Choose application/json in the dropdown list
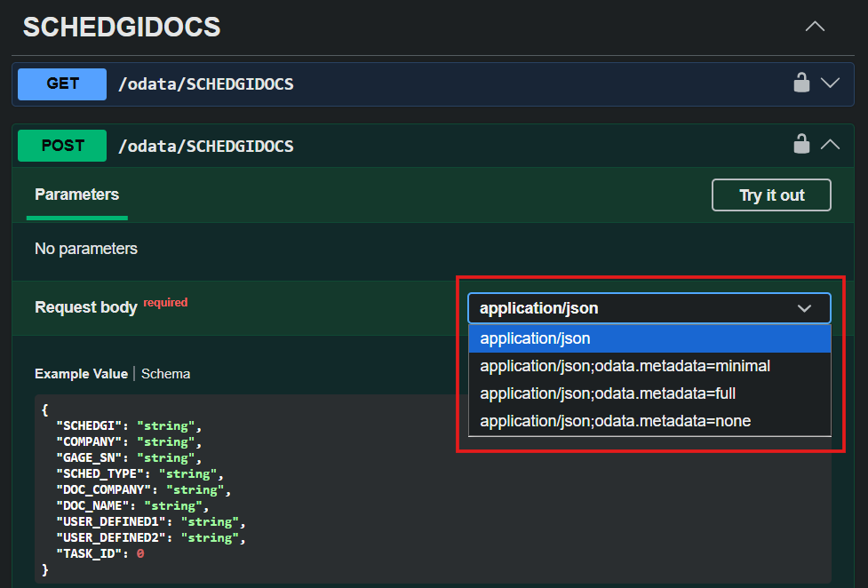Viewport: 868px width, 588px height. pyautogui.click(x=649, y=338)
